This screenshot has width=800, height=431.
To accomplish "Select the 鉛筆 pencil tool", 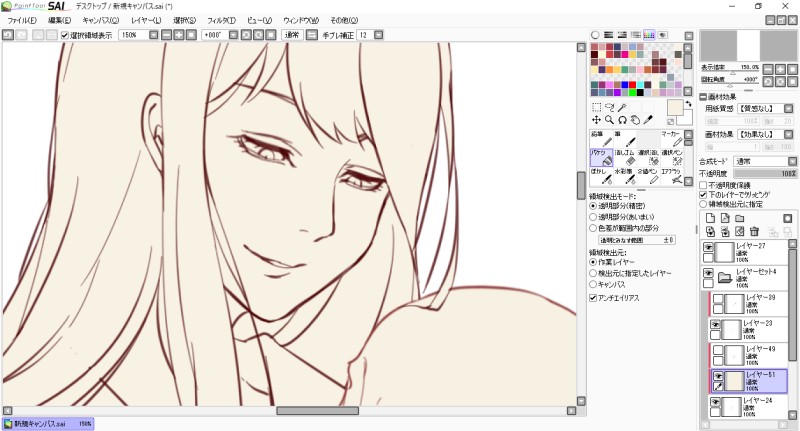I will 601,139.
